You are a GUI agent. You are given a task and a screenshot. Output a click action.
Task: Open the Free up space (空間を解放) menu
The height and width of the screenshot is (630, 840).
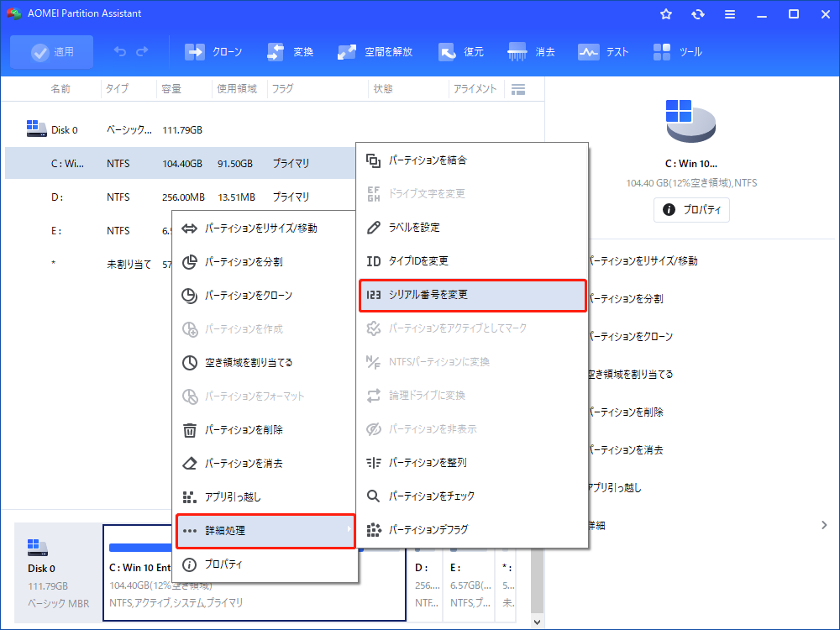pos(375,52)
